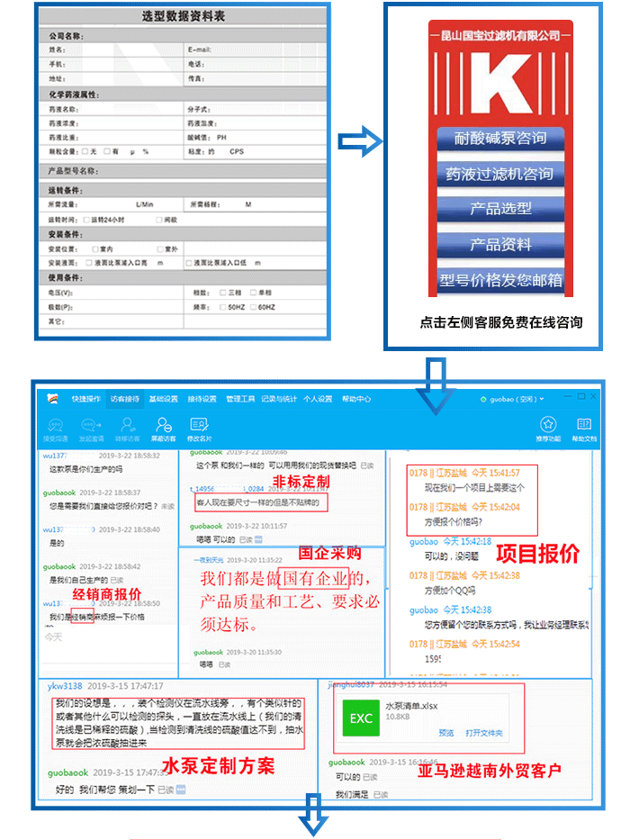Open the 帮助文档 help document icon

click(x=584, y=426)
